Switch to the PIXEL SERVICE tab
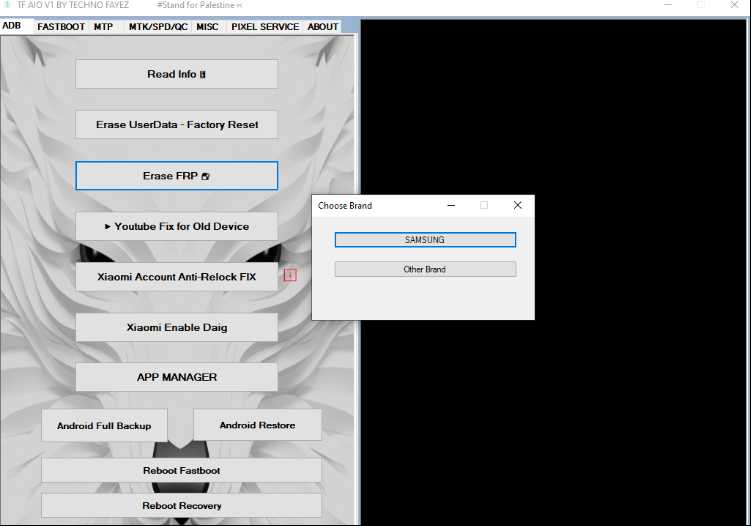This screenshot has width=751, height=526. (265, 27)
